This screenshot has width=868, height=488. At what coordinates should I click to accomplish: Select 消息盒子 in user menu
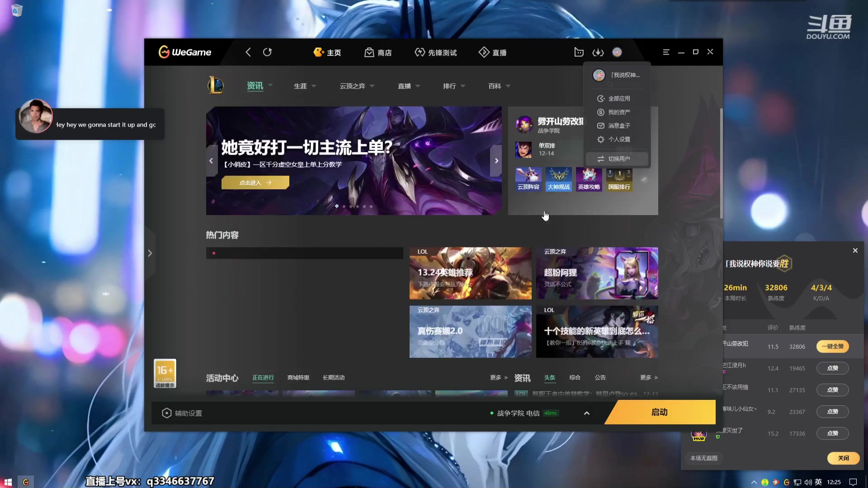pyautogui.click(x=617, y=126)
